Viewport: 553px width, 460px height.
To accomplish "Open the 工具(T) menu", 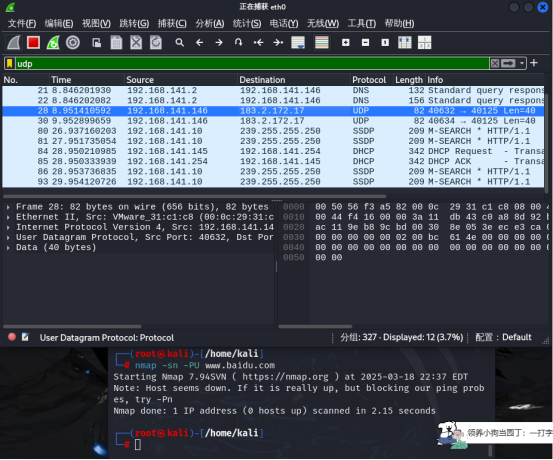I will coord(361,24).
